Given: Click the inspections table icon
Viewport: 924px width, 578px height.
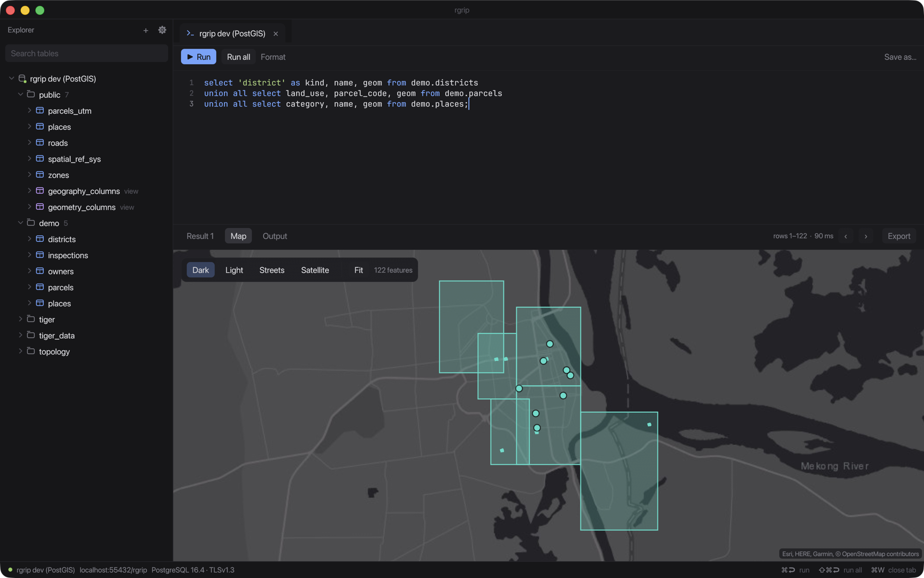Looking at the screenshot, I should (x=40, y=255).
